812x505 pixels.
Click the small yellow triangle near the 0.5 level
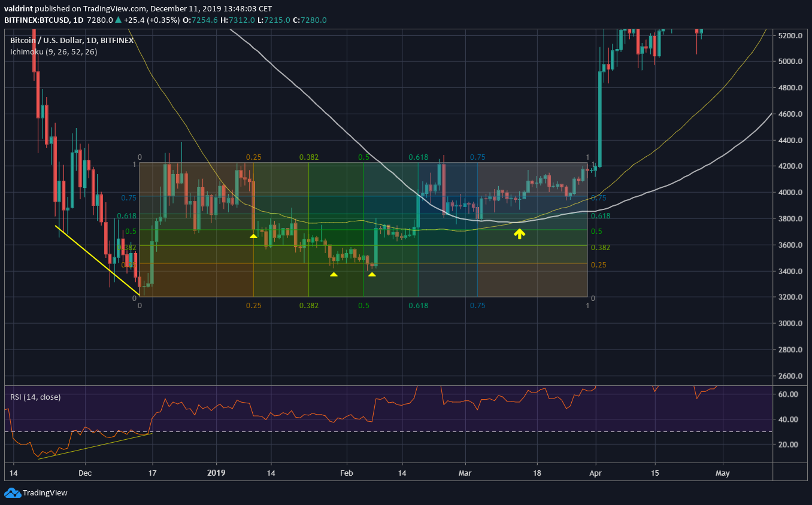[253, 236]
